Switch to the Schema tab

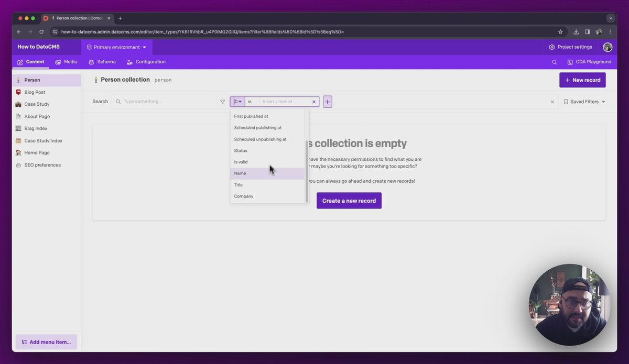click(102, 62)
